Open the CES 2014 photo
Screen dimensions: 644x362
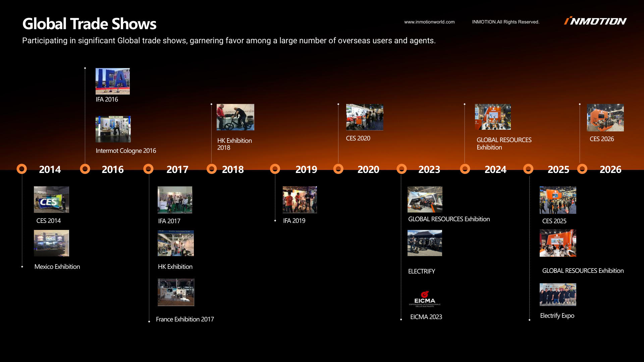coord(51,200)
